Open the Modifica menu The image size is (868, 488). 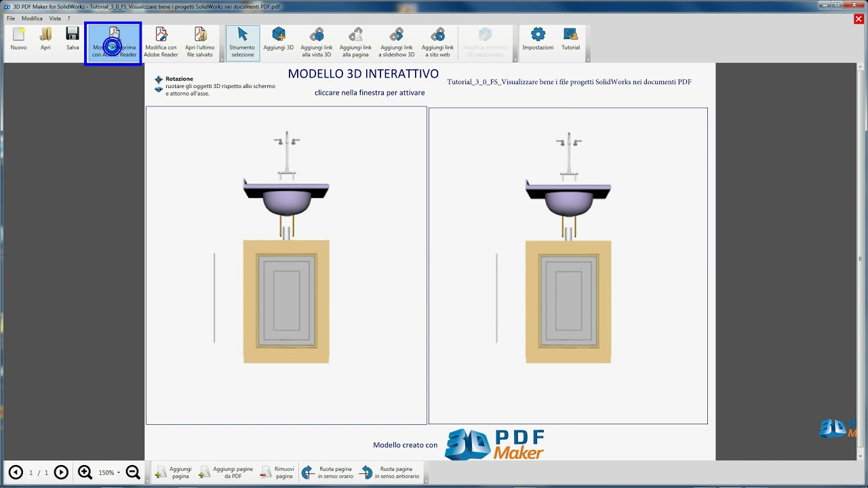point(32,18)
